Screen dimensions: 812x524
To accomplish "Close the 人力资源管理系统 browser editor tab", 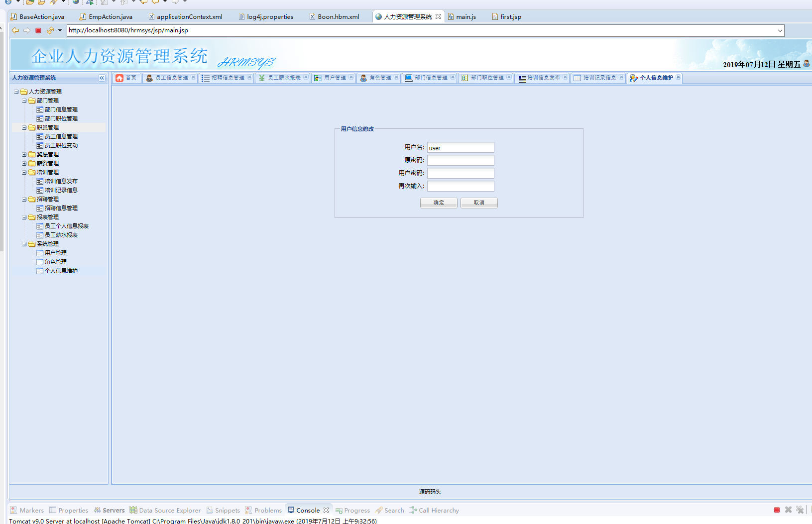I will tap(438, 16).
